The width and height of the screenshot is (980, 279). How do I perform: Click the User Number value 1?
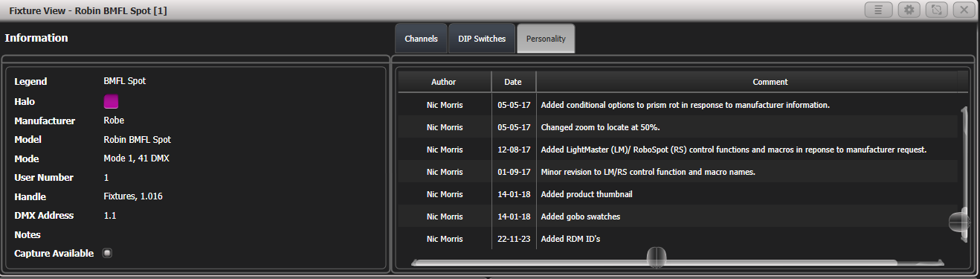[x=106, y=178]
